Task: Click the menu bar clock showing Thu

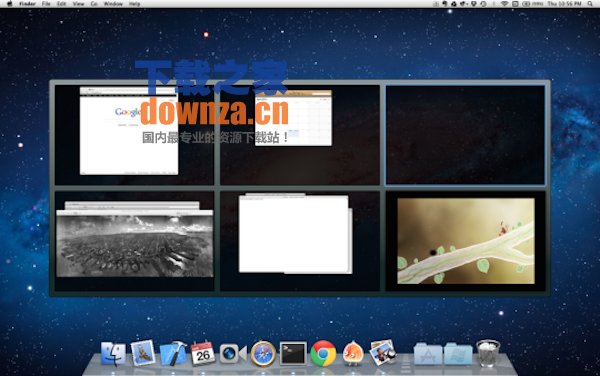Action: (564, 4)
